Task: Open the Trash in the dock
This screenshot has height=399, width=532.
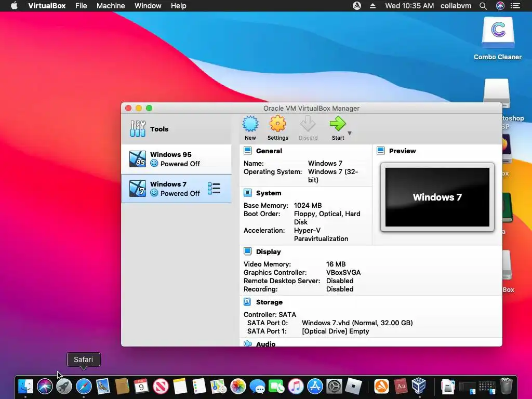Action: point(506,386)
